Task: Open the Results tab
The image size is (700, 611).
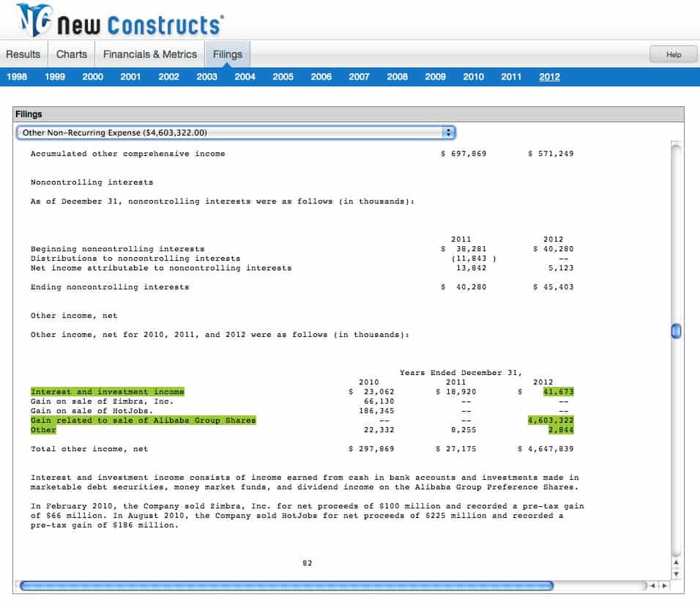Action: (23, 54)
